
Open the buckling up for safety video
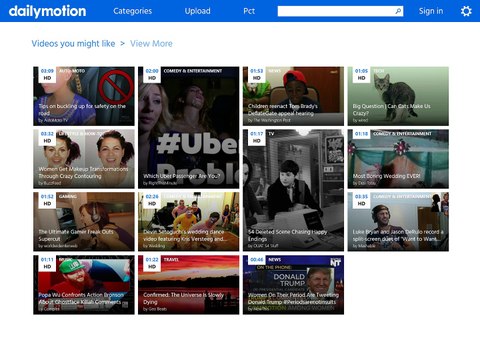pos(84,96)
